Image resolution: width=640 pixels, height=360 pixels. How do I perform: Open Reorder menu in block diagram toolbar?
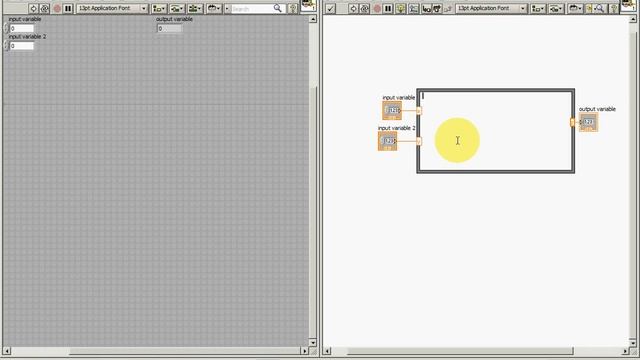[575, 8]
